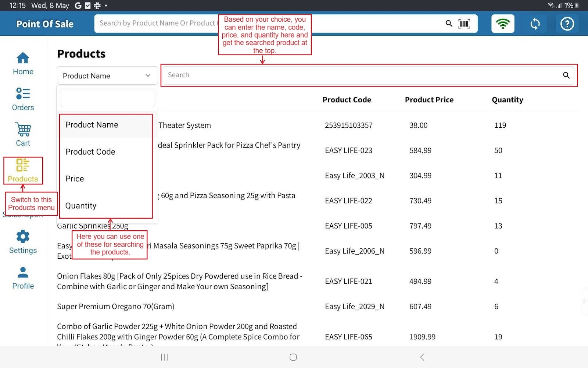Open the Home page from sidebar
The width and height of the screenshot is (588, 368).
click(x=23, y=63)
